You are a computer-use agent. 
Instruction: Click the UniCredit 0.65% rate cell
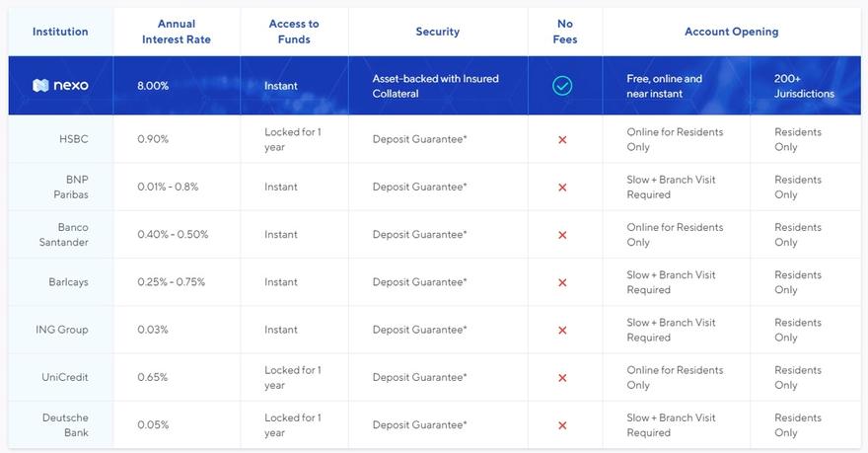click(x=153, y=378)
